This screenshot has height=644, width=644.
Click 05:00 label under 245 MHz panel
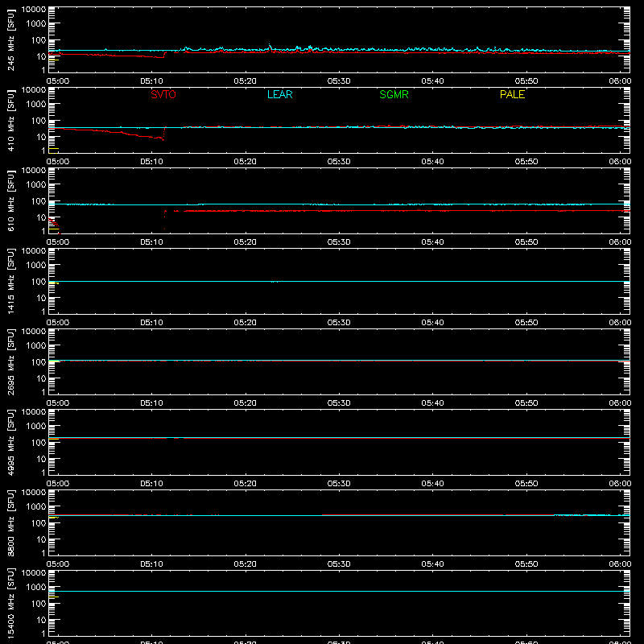coord(58,81)
